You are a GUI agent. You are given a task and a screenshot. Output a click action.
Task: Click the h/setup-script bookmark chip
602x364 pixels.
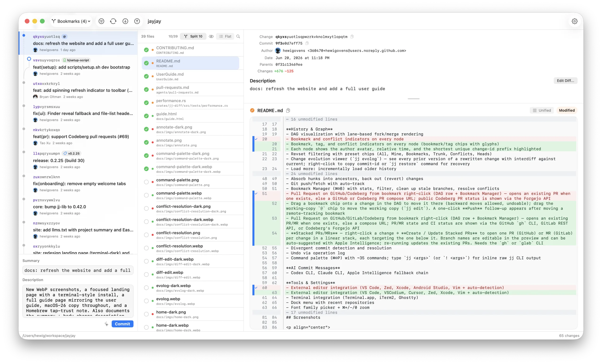pyautogui.click(x=76, y=60)
